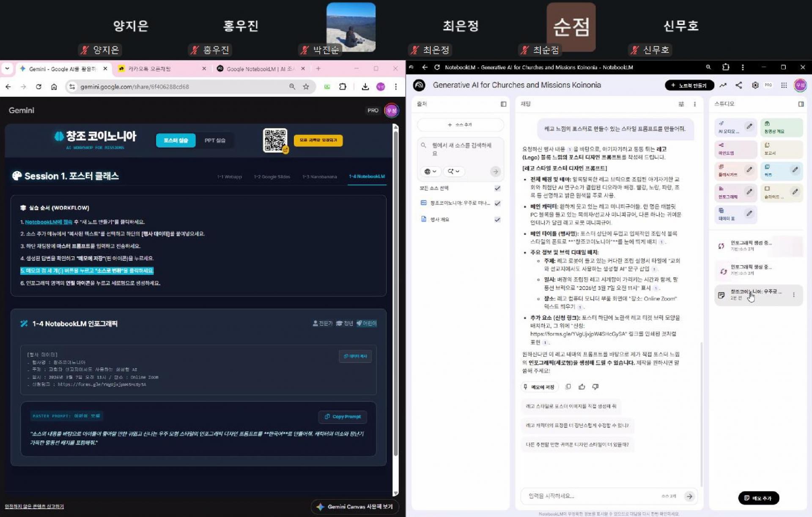Viewport: 812px width, 517px height.
Task: Click the 소스 추가 button
Action: (460, 125)
